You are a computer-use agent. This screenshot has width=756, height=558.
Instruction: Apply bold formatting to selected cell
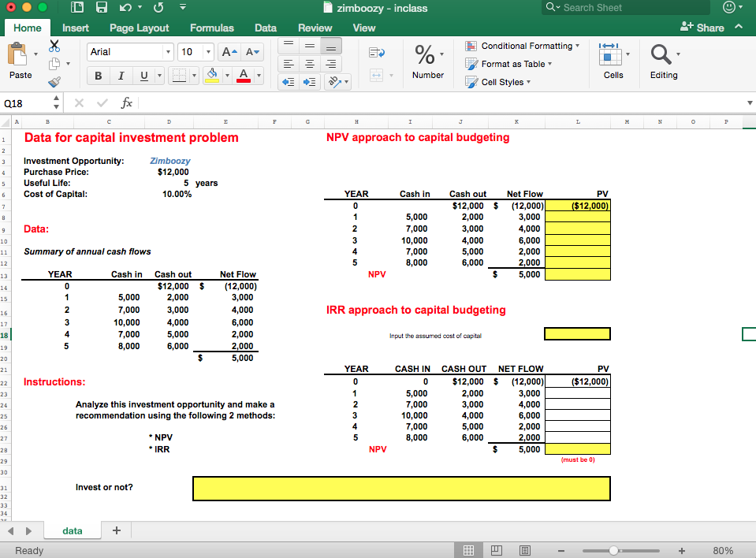(x=98, y=76)
